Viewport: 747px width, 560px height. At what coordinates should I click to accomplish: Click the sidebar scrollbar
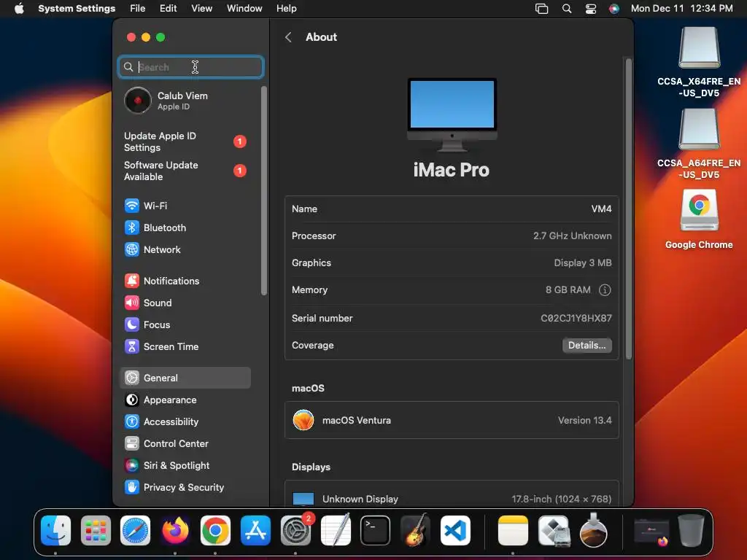pyautogui.click(x=264, y=190)
